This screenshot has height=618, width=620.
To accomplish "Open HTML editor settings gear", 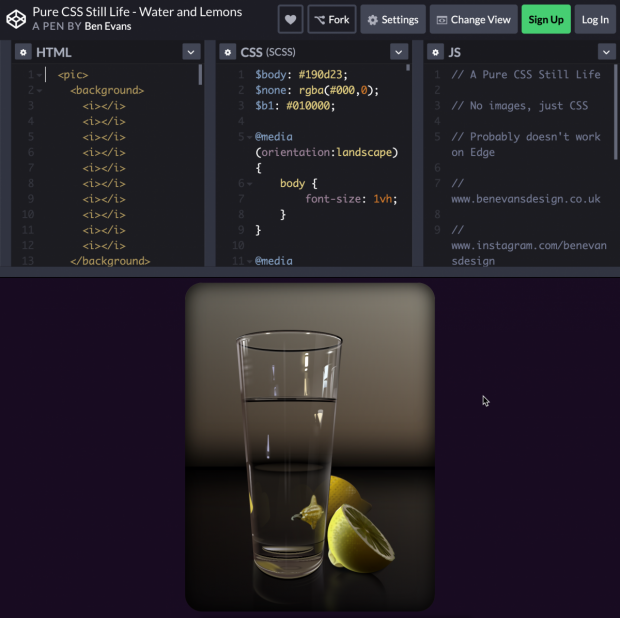I will 23,52.
